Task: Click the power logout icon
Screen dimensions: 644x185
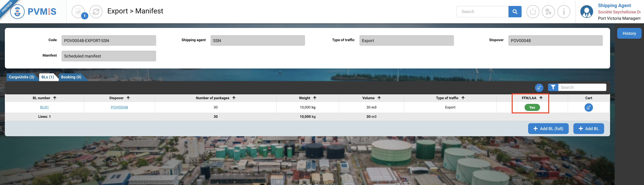Action: [x=533, y=12]
